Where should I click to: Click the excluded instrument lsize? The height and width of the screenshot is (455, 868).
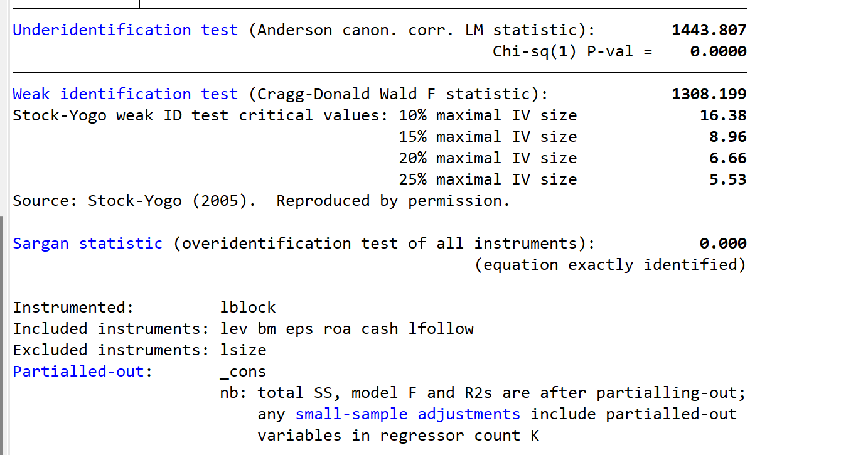244,350
